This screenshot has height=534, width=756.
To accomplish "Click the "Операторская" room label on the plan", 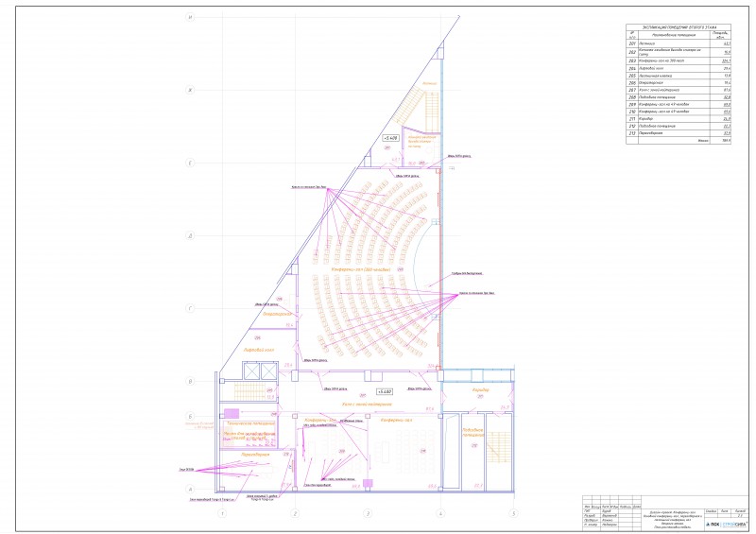I will 277,314.
